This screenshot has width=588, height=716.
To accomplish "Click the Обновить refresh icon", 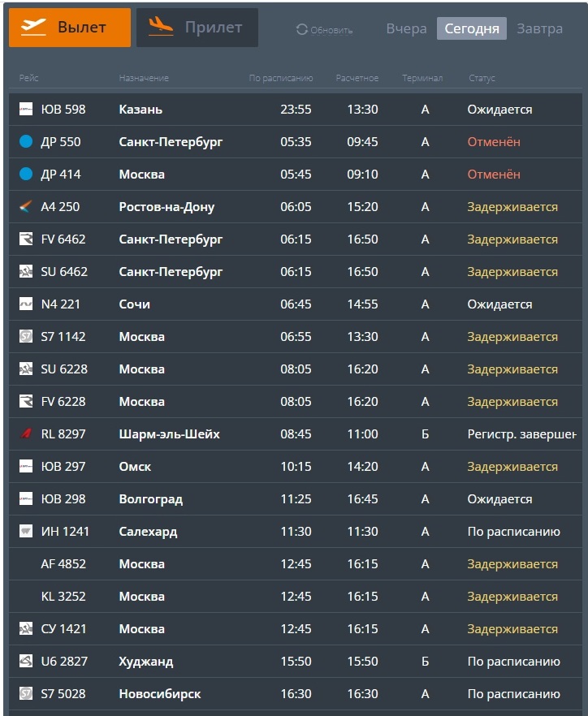I will [x=301, y=30].
